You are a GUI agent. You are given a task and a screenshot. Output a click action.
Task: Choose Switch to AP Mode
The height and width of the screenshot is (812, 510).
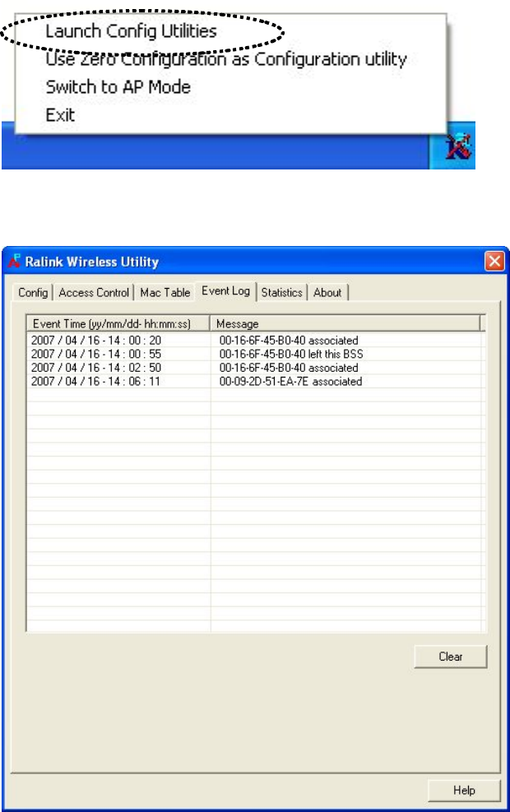(118, 87)
